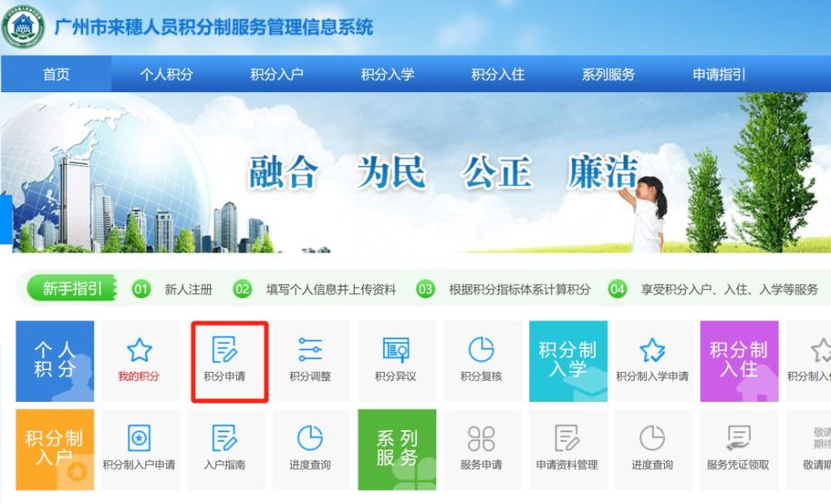
Task: Open 申请资料管理 icon
Action: click(567, 438)
